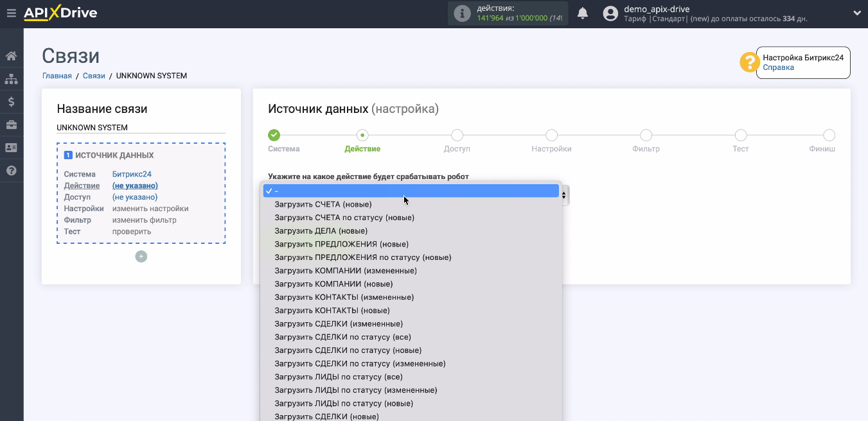868x421 pixels.
Task: Choose Загрузить СЧЕТА по статусу (новые)
Action: click(411, 218)
